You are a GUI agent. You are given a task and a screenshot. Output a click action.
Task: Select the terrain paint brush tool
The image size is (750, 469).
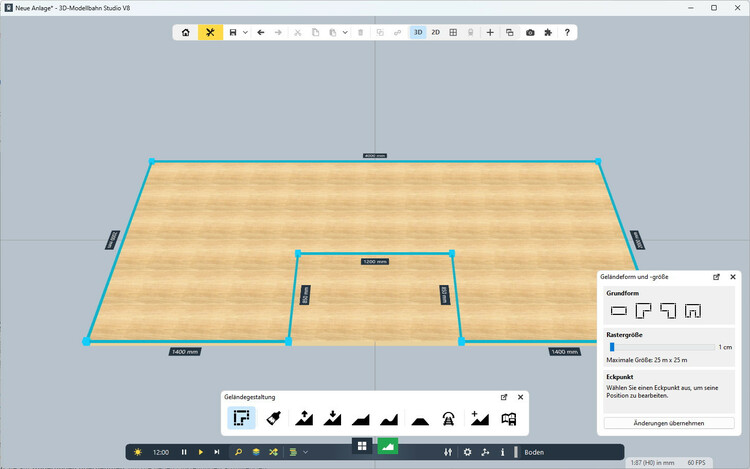click(274, 418)
